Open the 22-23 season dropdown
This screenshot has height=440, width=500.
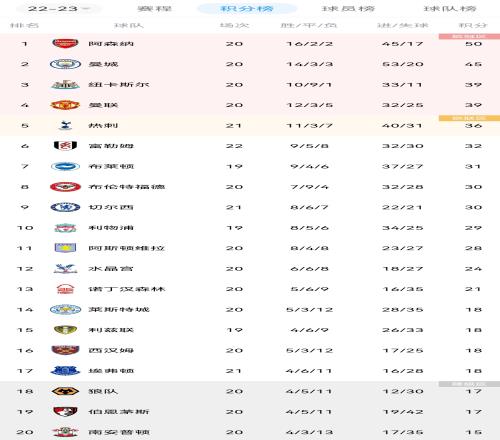59,8
